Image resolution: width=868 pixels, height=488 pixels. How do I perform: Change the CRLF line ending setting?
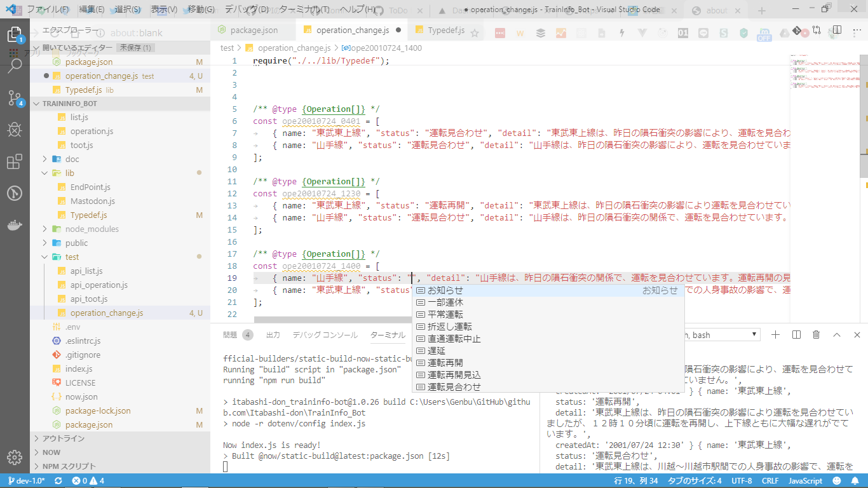click(770, 481)
